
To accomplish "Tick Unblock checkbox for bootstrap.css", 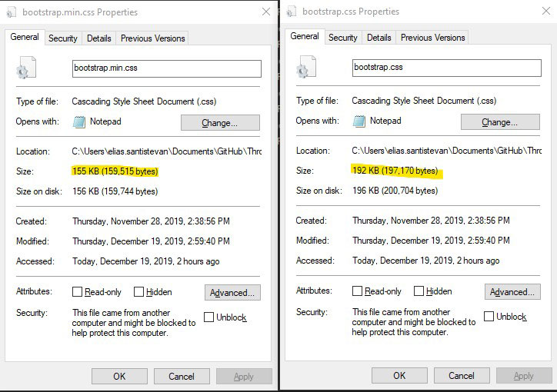I will (x=489, y=317).
